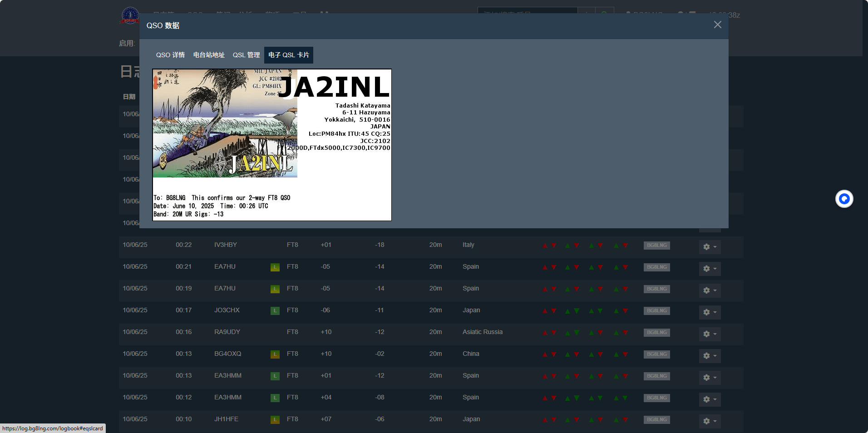
Task: Click the L badge beside BG4OXQ
Action: point(275,354)
